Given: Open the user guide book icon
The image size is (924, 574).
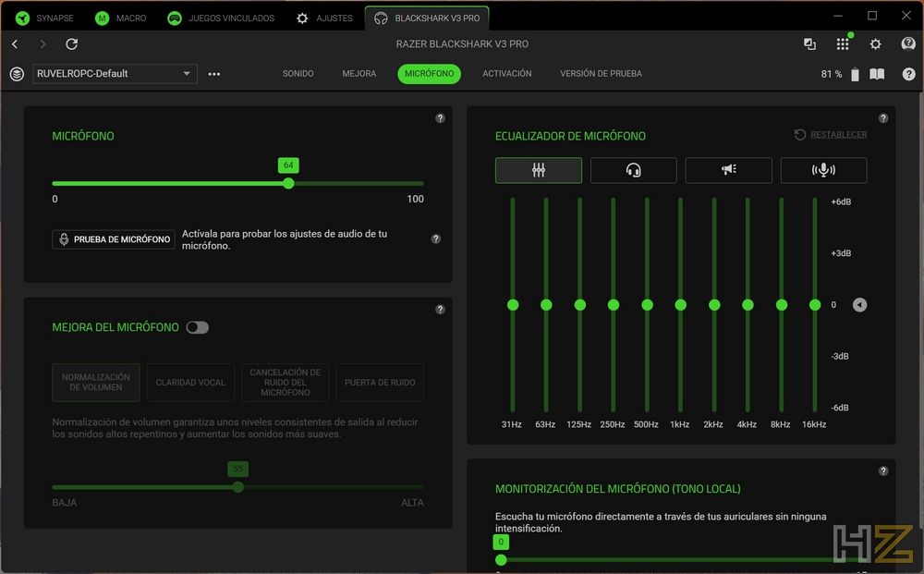Looking at the screenshot, I should [x=877, y=74].
